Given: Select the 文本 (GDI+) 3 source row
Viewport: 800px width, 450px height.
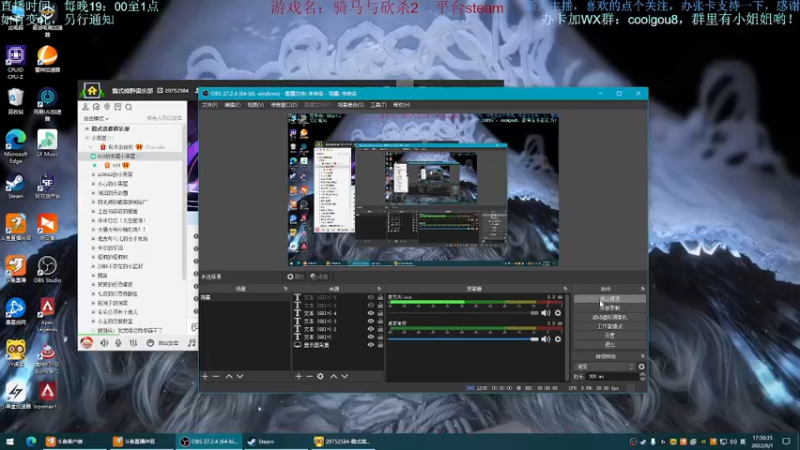Looking at the screenshot, I should click(338, 321).
